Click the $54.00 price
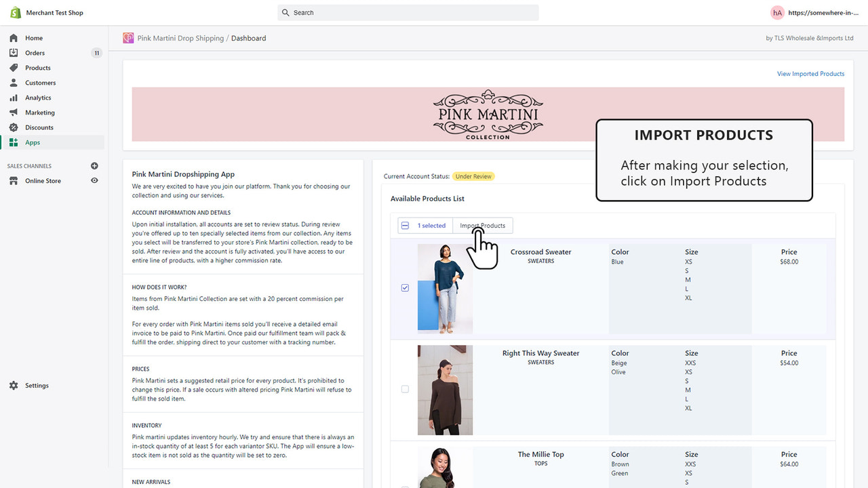Viewport: 868px width, 488px height. (789, 363)
